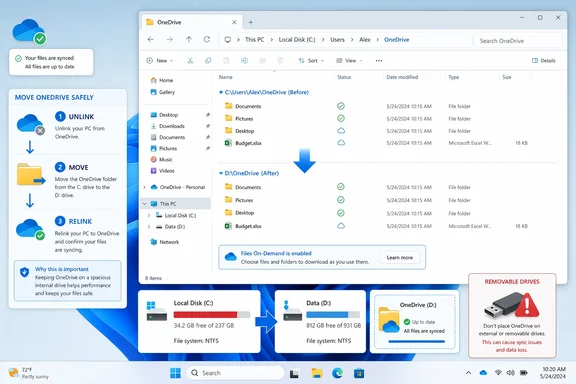Select Videos in the navigation pane
The width and height of the screenshot is (576, 384).
(x=163, y=171)
